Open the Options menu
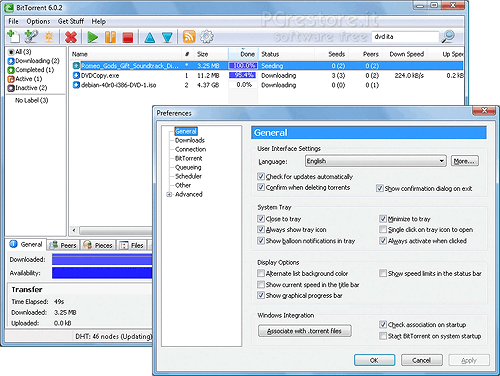The height and width of the screenshot is (376, 500). (38, 21)
